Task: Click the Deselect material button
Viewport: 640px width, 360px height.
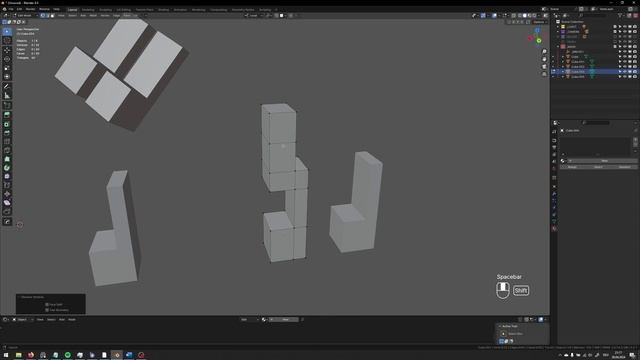Action: point(624,167)
